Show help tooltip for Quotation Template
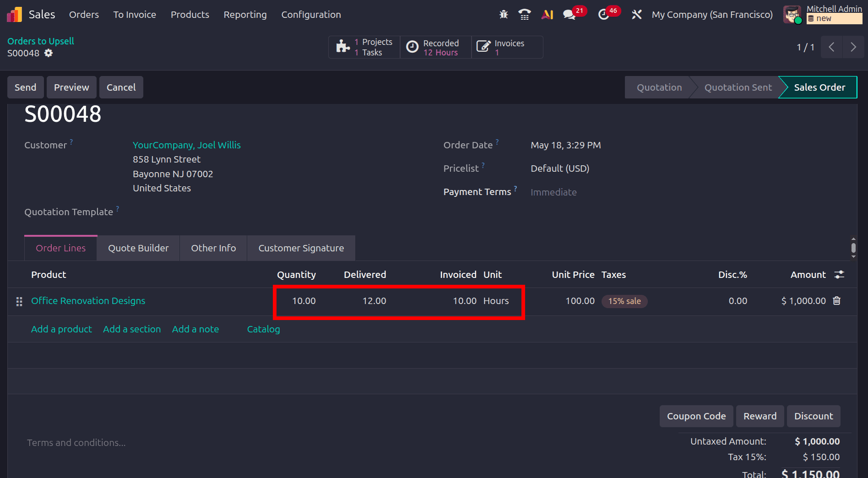 coord(118,209)
